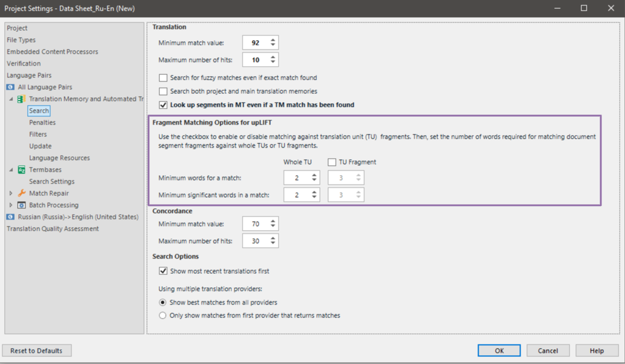Click the Termbases node icon
Image resolution: width=625 pixels, height=364 pixels.
[21, 170]
